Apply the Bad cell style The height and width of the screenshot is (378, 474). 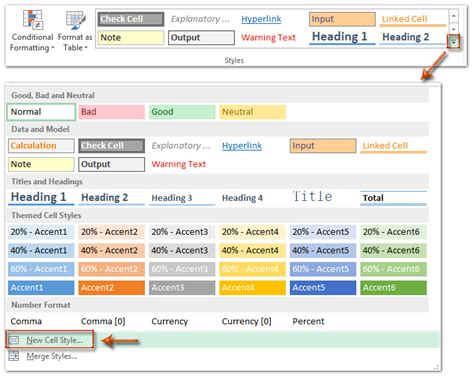pos(112,112)
